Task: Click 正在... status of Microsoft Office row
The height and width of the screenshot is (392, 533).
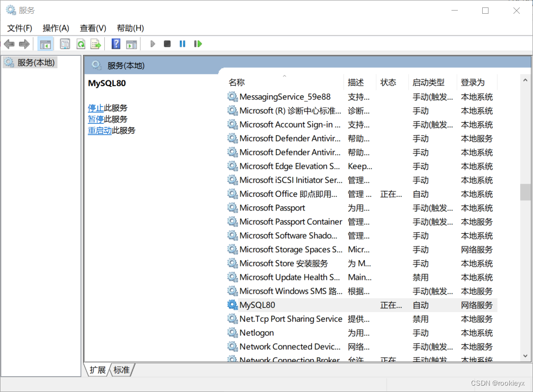Action: click(x=391, y=194)
